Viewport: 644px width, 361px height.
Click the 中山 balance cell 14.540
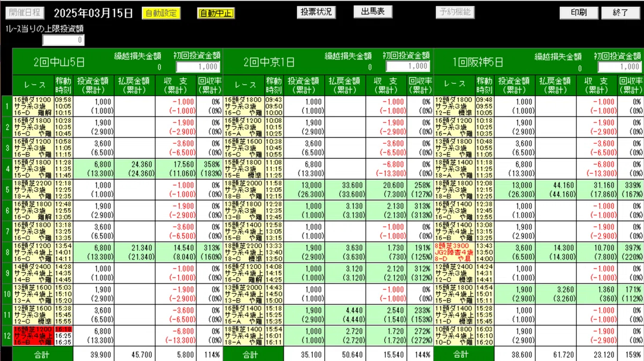[176, 252]
